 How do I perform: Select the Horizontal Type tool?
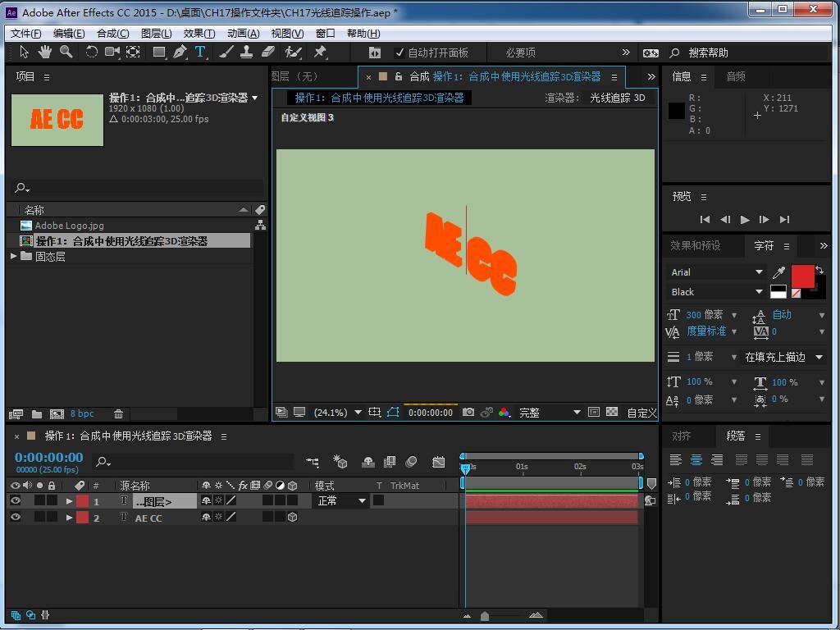pos(200,52)
